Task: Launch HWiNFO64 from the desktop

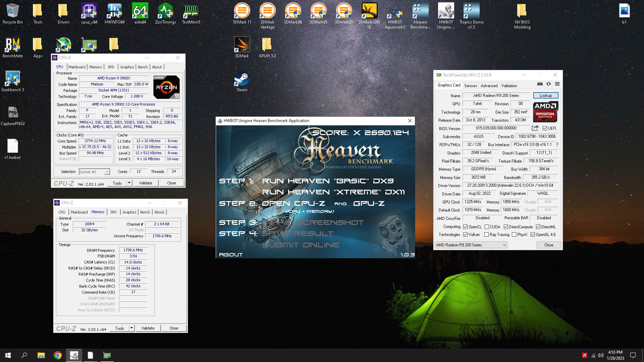Action: [x=114, y=13]
